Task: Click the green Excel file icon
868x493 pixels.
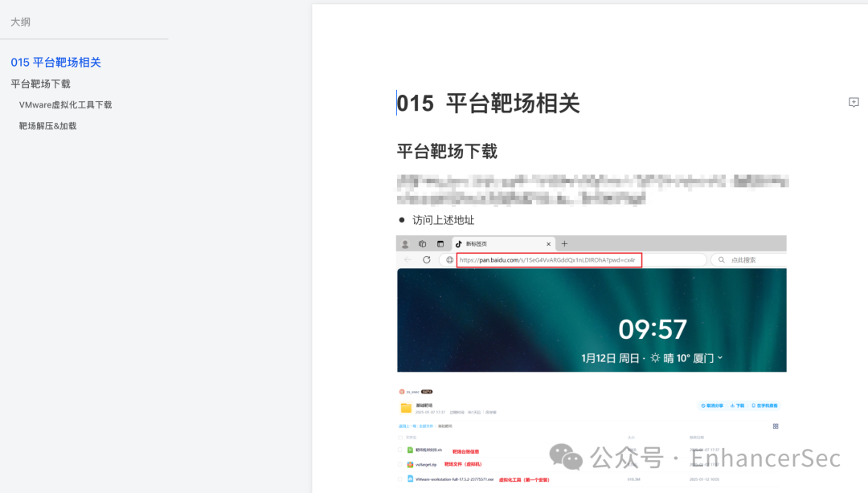Action: 410,450
